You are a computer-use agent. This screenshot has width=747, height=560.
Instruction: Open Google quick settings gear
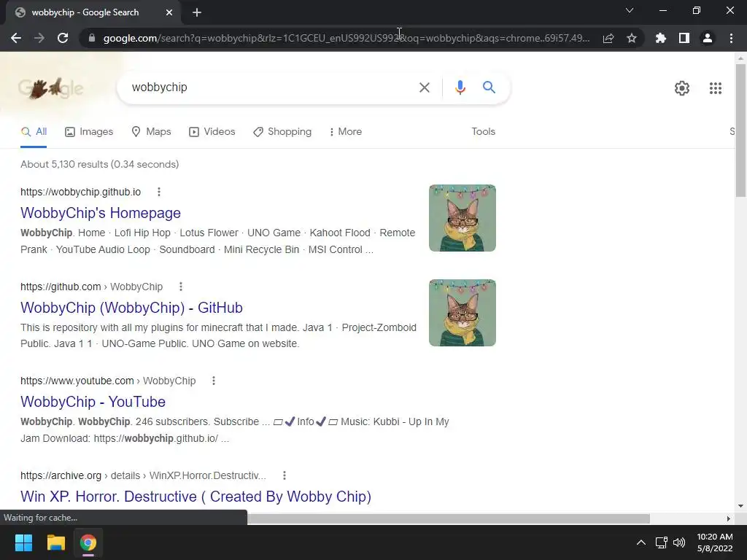682,88
